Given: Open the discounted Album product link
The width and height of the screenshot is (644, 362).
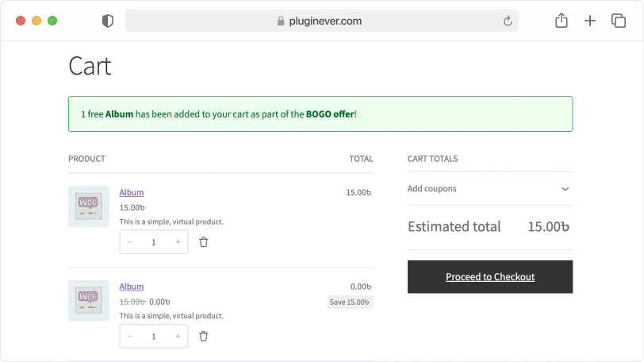Looking at the screenshot, I should tap(132, 287).
